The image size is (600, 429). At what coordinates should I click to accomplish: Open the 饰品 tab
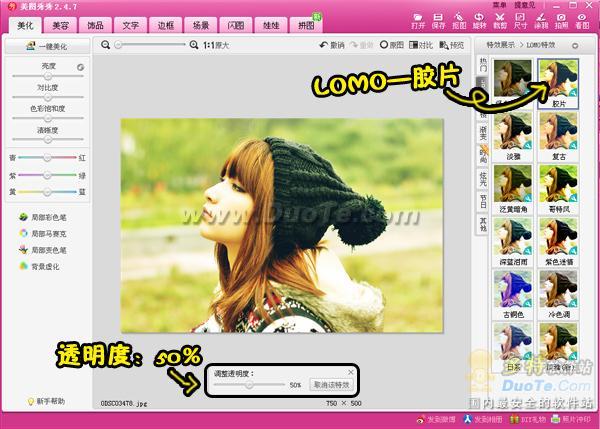pos(95,25)
